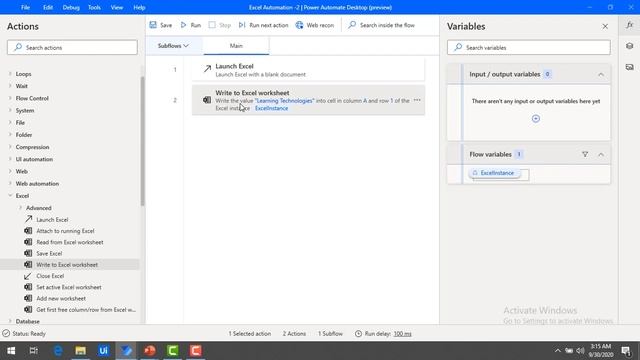The width and height of the screenshot is (640, 360).
Task: Select the Launch Excel step in the flow
Action: pos(308,70)
